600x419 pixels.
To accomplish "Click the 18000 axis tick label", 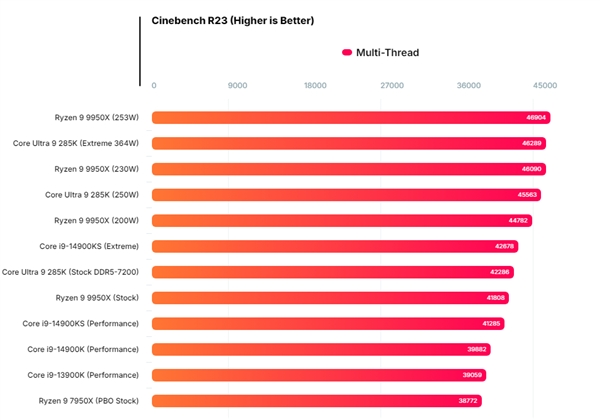I will point(315,85).
